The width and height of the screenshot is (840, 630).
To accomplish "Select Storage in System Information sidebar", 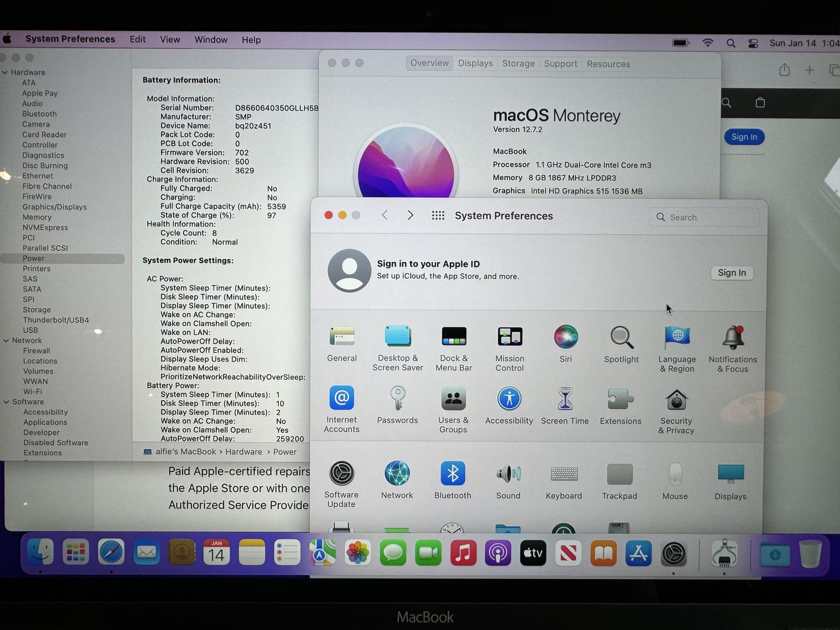I will pos(37,310).
